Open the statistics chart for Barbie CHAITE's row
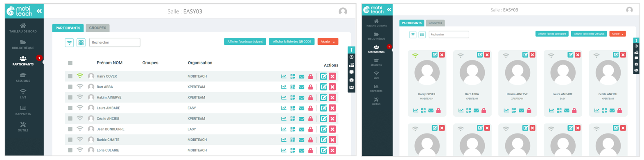This screenshot has height=160, width=644. 284,140
